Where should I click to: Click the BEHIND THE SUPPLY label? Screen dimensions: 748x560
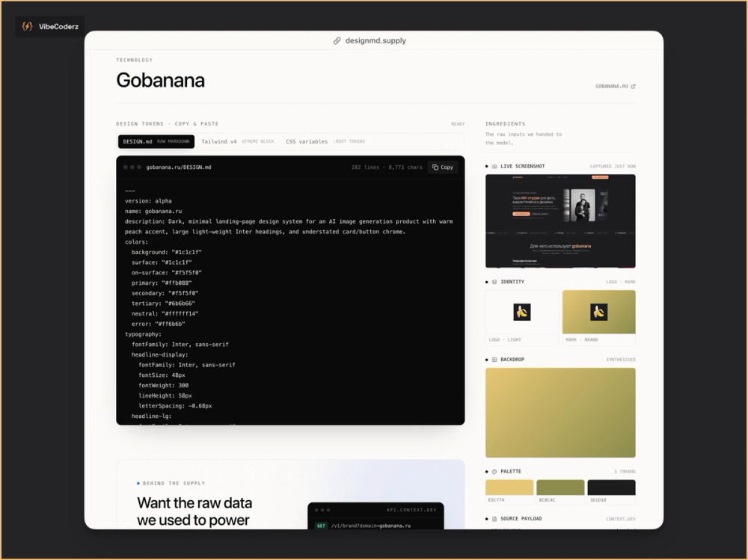tap(174, 483)
